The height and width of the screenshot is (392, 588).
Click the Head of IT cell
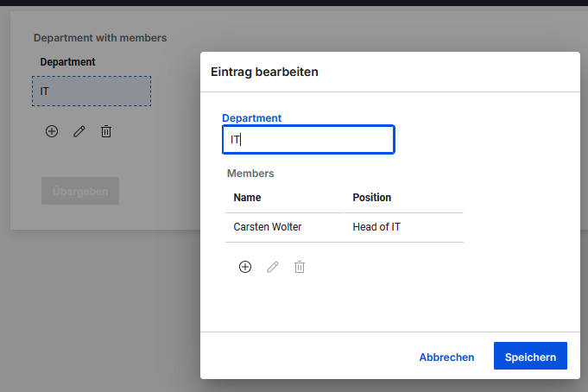[377, 228]
